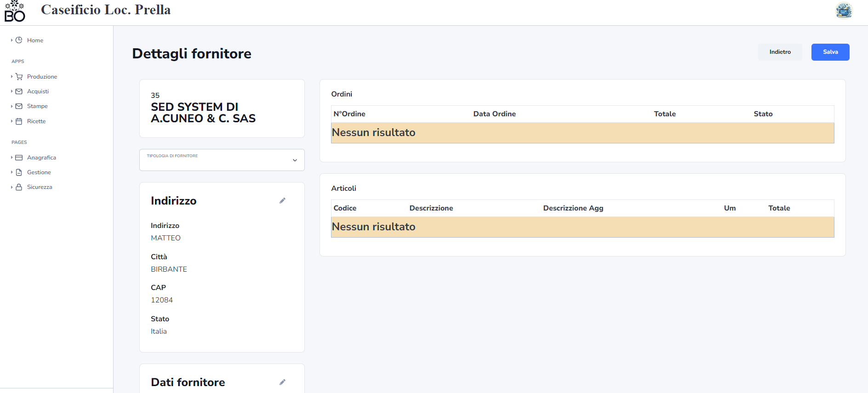The image size is (868, 393).
Task: Open the Tipologia di fornitore dropdown
Action: tap(222, 160)
